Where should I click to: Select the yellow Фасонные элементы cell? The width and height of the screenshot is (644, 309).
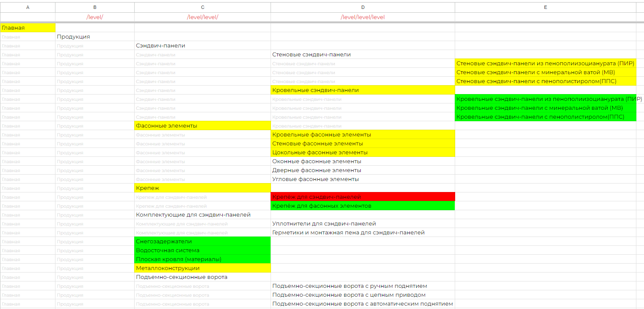pyautogui.click(x=202, y=125)
